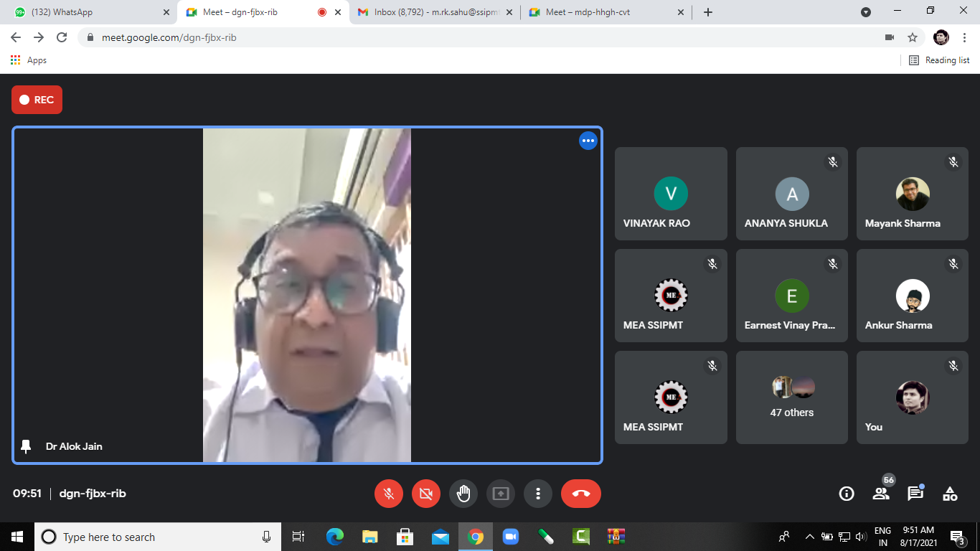
Task: Click the REC recording indicator
Action: click(x=37, y=100)
